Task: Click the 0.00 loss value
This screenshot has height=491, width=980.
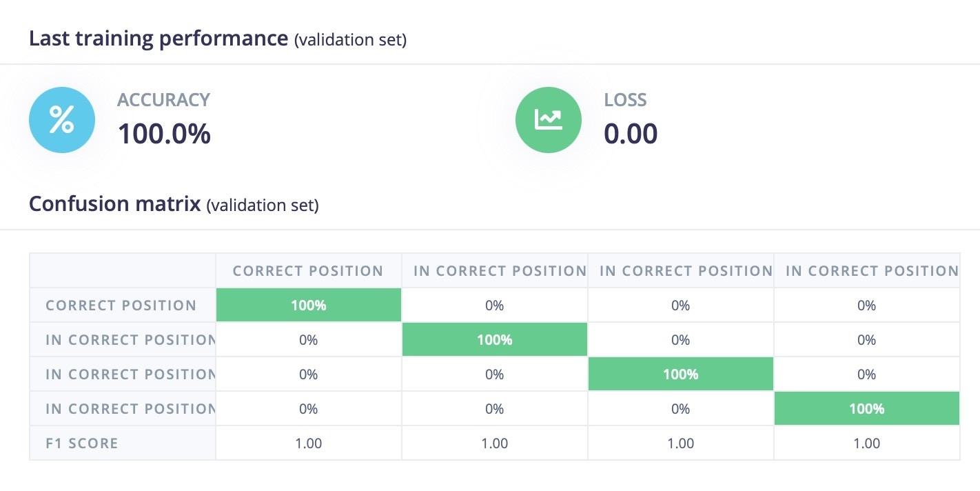Action: [631, 133]
